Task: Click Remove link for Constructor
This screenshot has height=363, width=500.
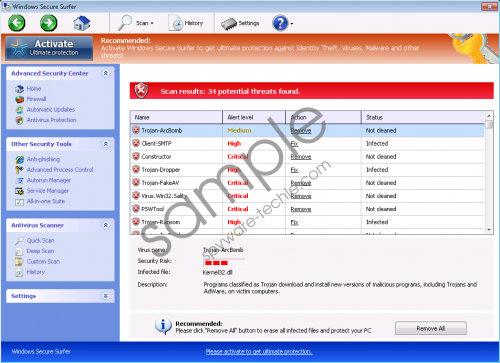Action: [x=301, y=157]
